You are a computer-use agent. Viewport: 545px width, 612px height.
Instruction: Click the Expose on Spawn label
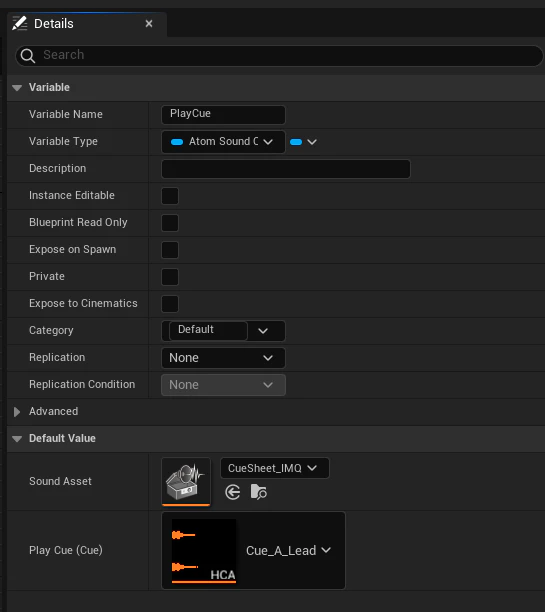click(x=72, y=249)
